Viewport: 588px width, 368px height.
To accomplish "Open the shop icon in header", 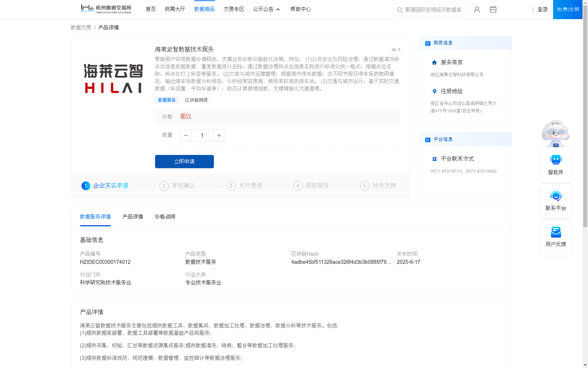I will (493, 10).
